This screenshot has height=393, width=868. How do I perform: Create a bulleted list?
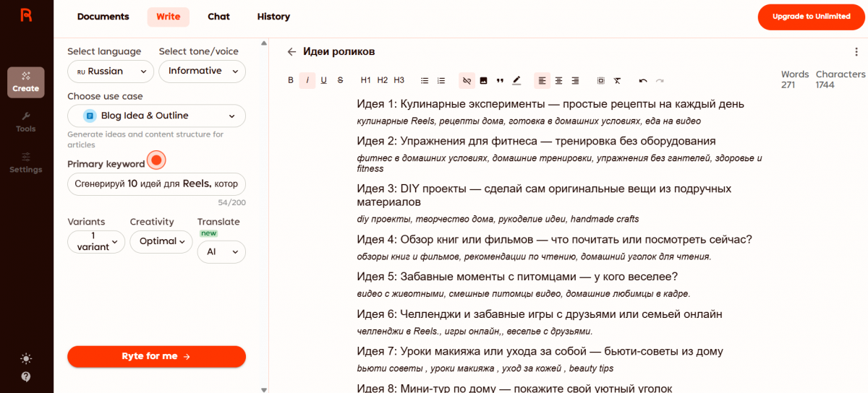(425, 80)
